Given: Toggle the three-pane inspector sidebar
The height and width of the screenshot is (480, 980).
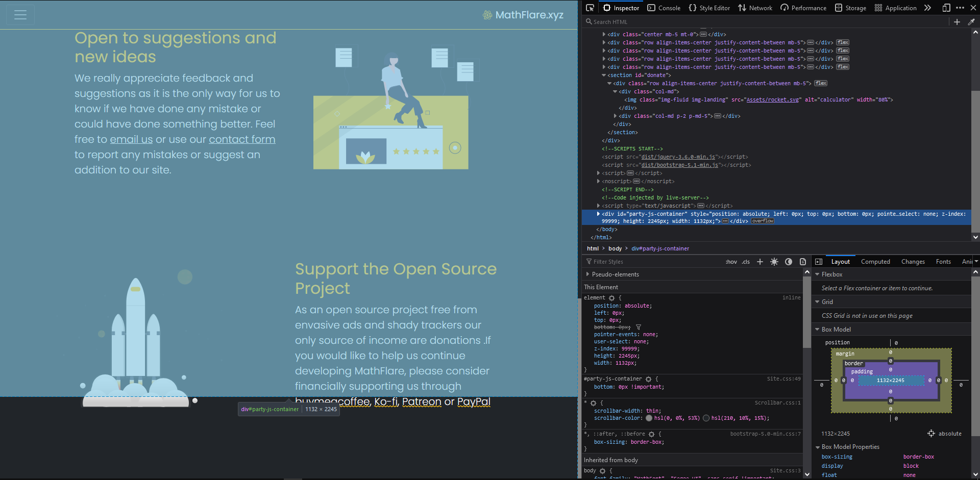Looking at the screenshot, I should coord(819,262).
